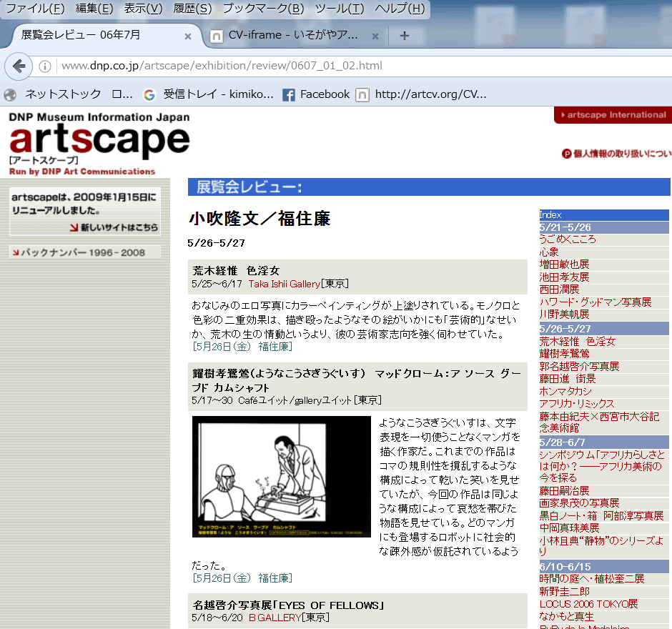Click the 5/28-6/7 Index section header
The height and width of the screenshot is (629, 672).
[604, 442]
